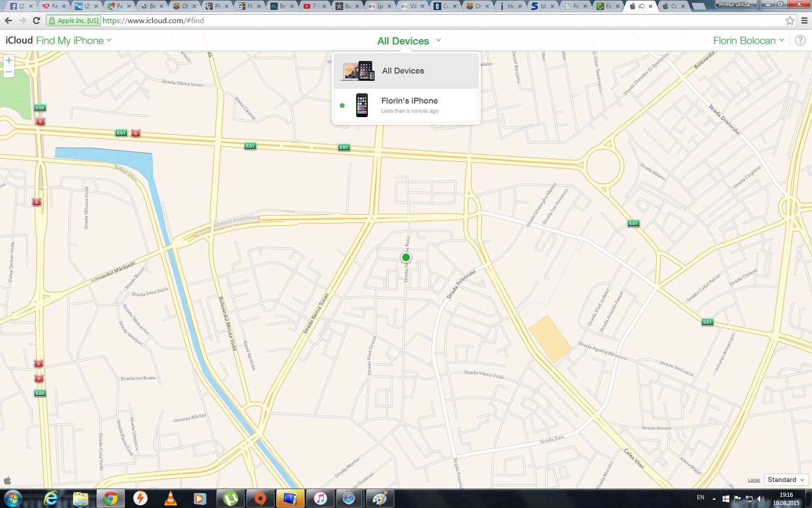Open the Action Center flag icon
This screenshot has width=812, height=508.
pyautogui.click(x=738, y=498)
